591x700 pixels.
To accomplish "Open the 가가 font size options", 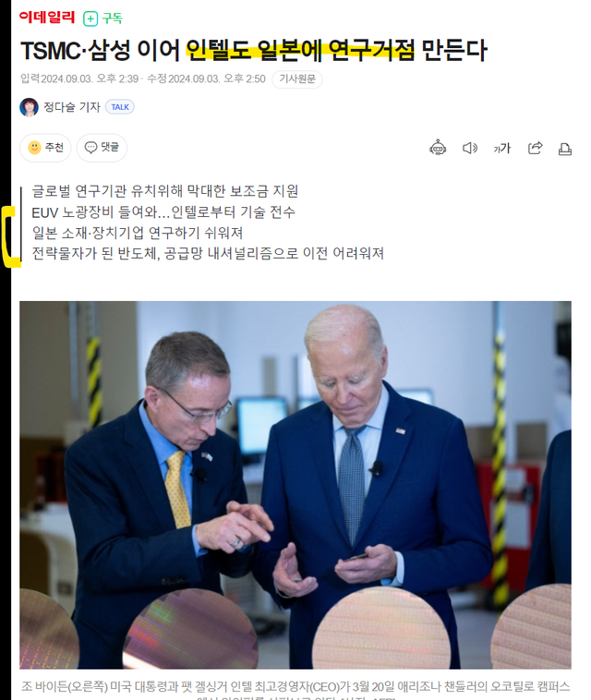I will click(501, 148).
